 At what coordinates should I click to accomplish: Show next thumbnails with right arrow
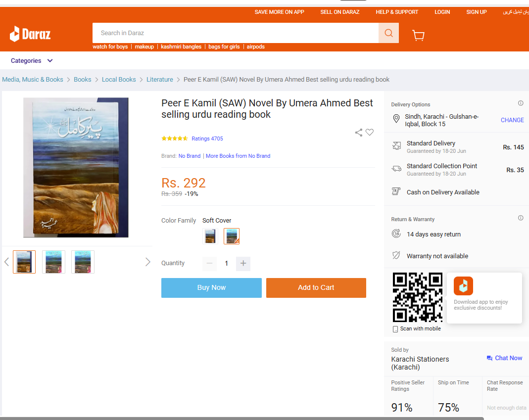147,262
